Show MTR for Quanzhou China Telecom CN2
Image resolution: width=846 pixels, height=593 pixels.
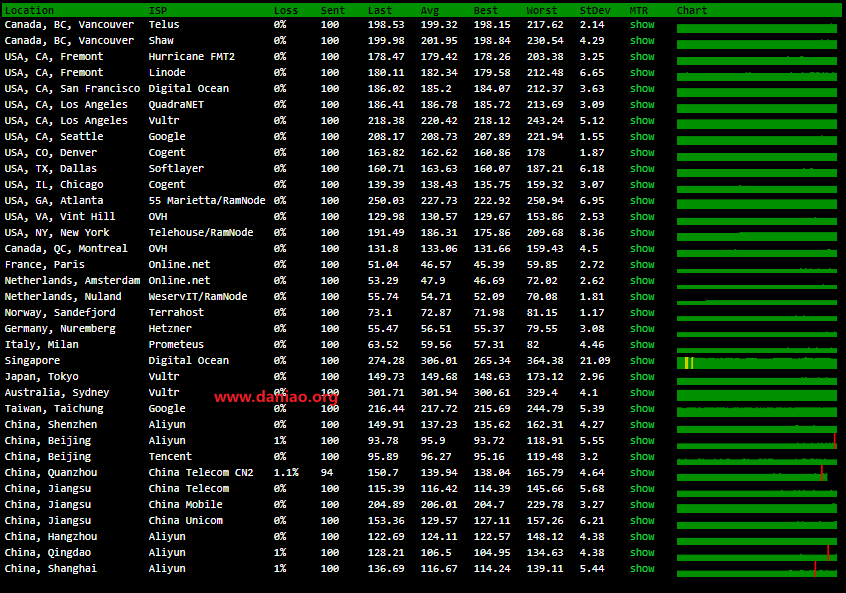(x=642, y=473)
